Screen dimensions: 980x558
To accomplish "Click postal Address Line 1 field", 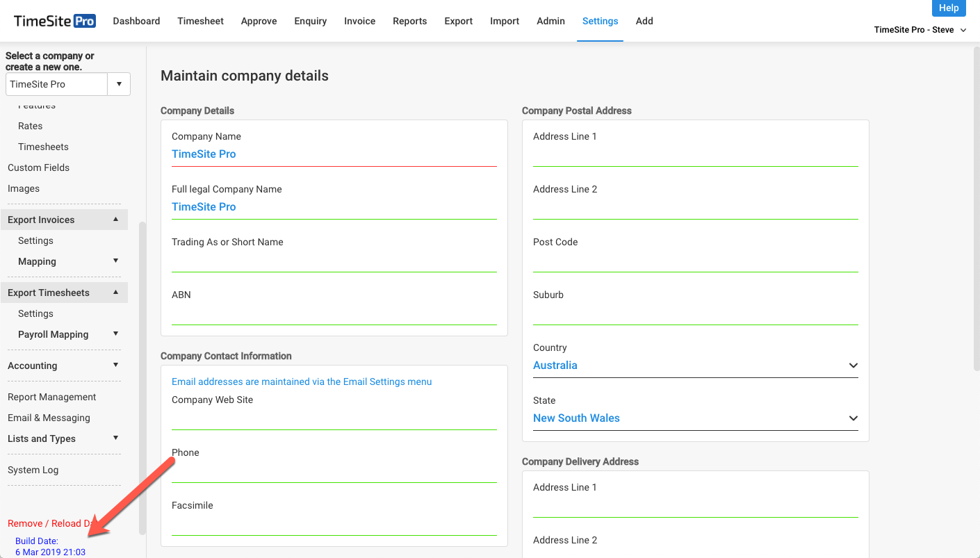I will 696,154.
